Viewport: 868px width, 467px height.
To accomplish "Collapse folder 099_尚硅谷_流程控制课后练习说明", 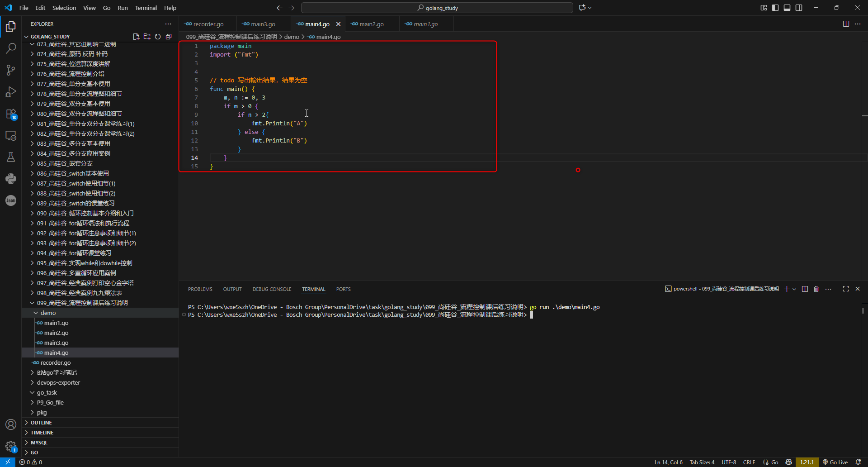I will pos(100,303).
